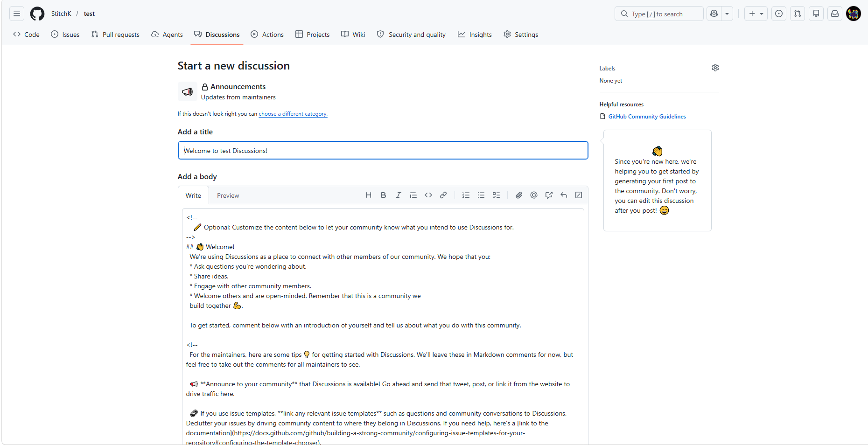Image resolution: width=868 pixels, height=445 pixels.
Task: Focus the discussion title input field
Action: pos(383,150)
